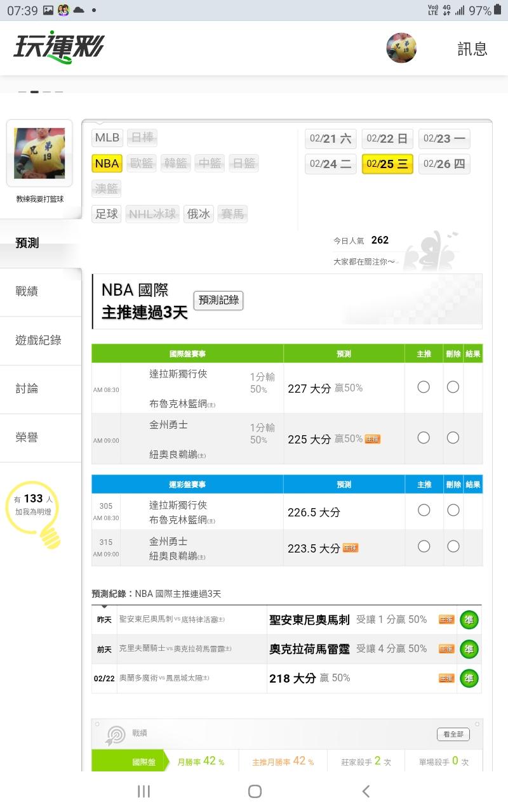Select the 歐籃 sport tab
Image resolution: width=508 pixels, height=812 pixels.
click(x=142, y=163)
